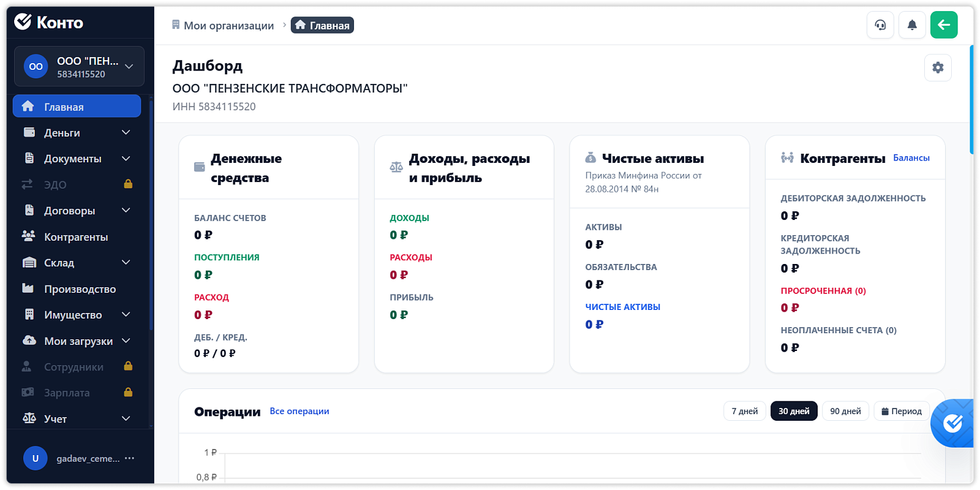Click the Деньги wallet icon
980x490 pixels.
[x=29, y=132]
